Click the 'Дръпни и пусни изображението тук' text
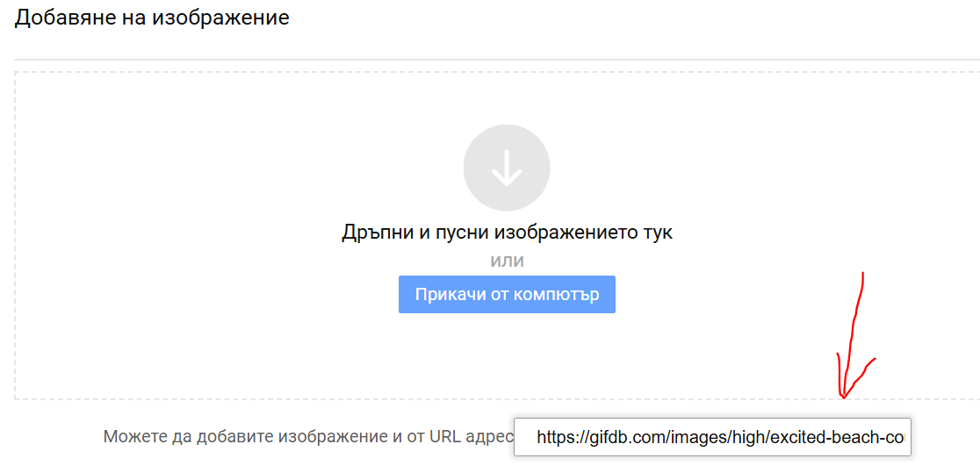 pos(507,233)
